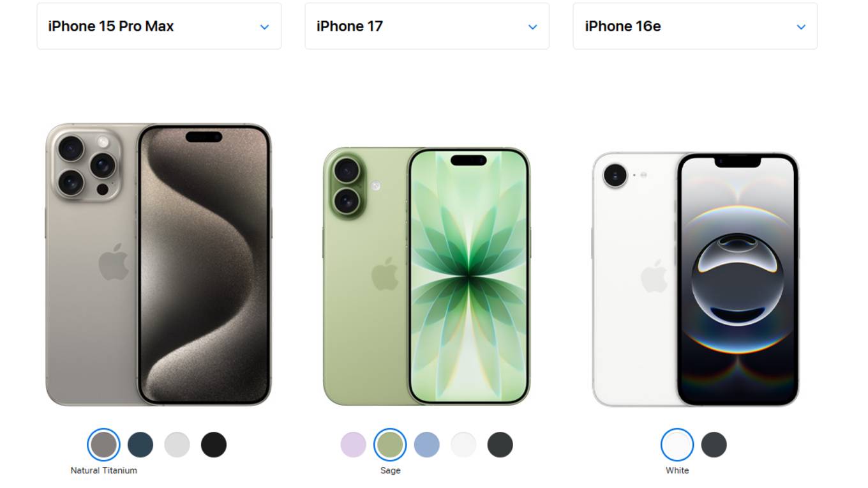This screenshot has width=868, height=488.
Task: Click the iPhone 15 Pro Max product image
Action: pos(159,264)
